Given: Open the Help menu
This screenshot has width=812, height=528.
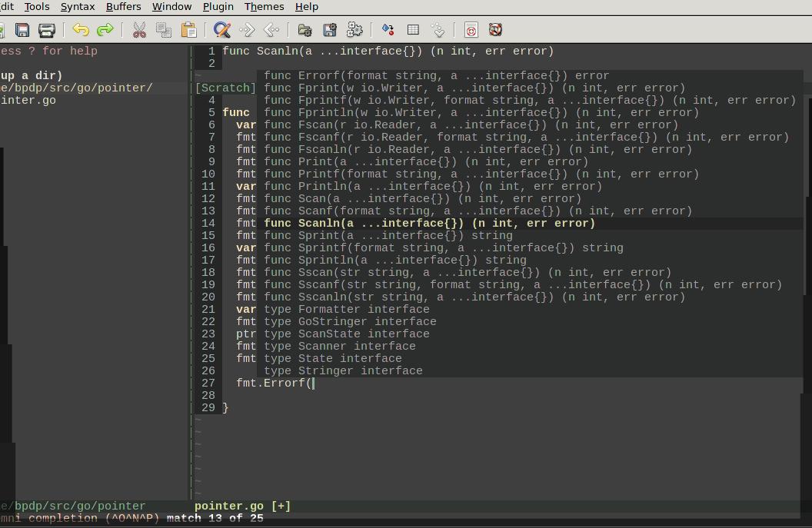Looking at the screenshot, I should [x=307, y=7].
